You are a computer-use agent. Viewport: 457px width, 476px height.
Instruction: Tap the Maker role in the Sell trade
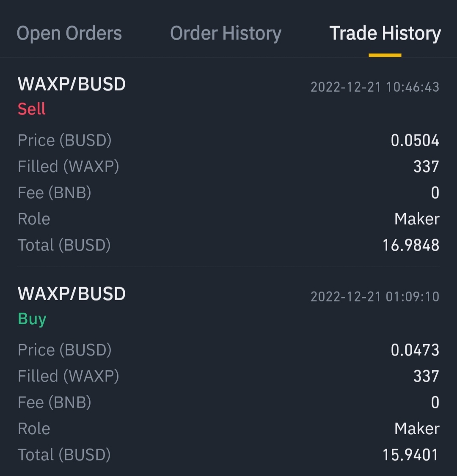point(417,219)
